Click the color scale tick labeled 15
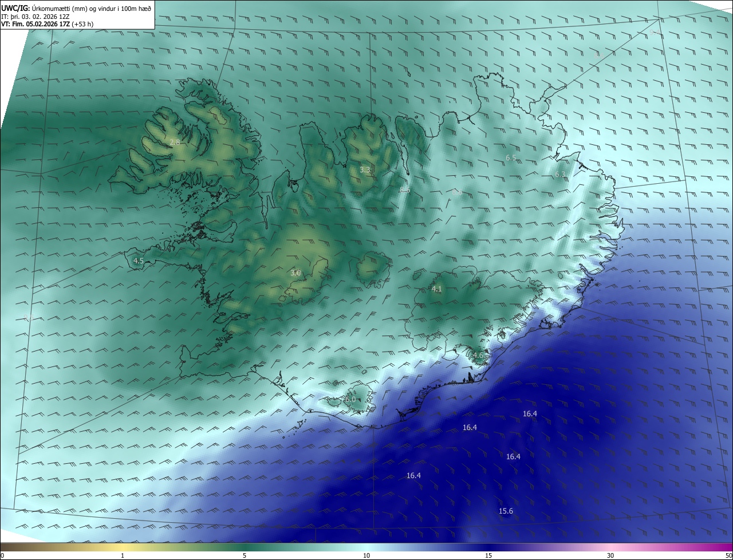Viewport: 733px width, 560px height. tap(488, 555)
